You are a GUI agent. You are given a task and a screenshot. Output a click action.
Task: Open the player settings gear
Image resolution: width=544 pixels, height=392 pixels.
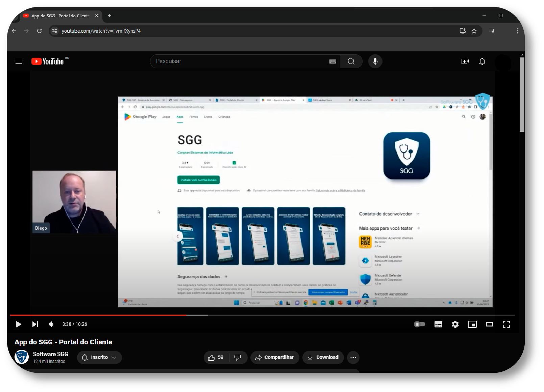pos(455,324)
